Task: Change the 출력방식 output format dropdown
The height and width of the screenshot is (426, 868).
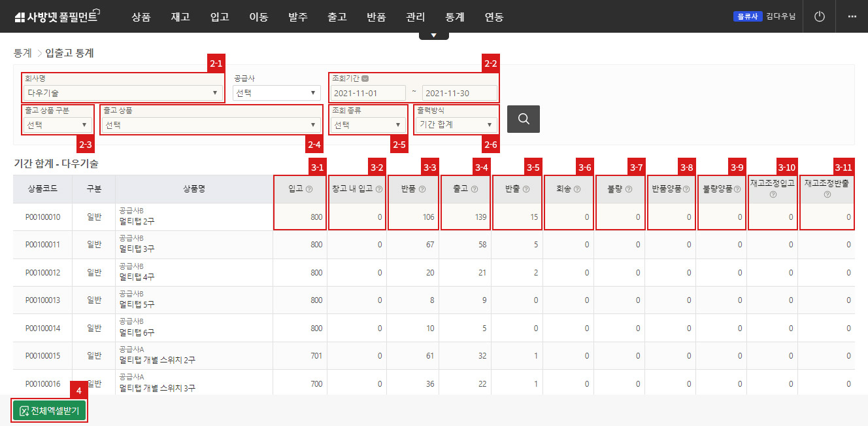Action: [x=456, y=124]
